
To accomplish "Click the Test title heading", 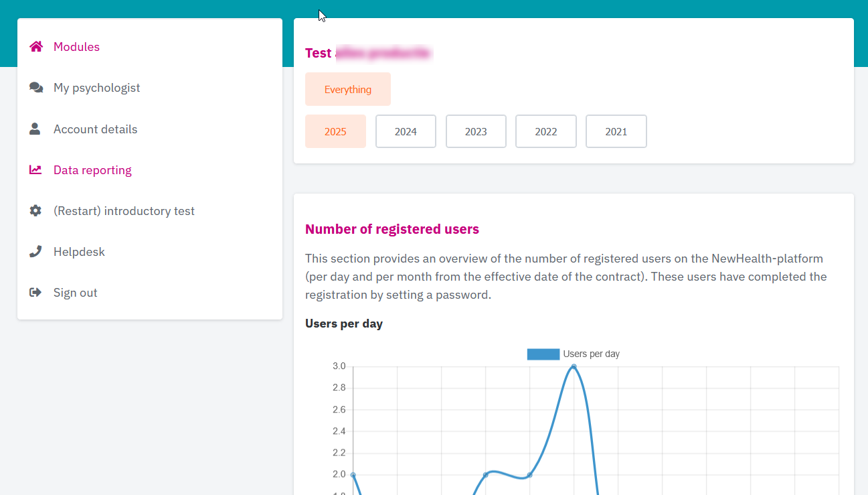I will (x=369, y=53).
